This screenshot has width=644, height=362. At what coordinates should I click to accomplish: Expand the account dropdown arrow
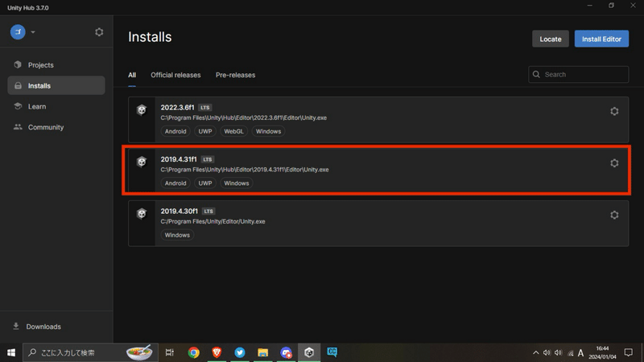point(33,32)
